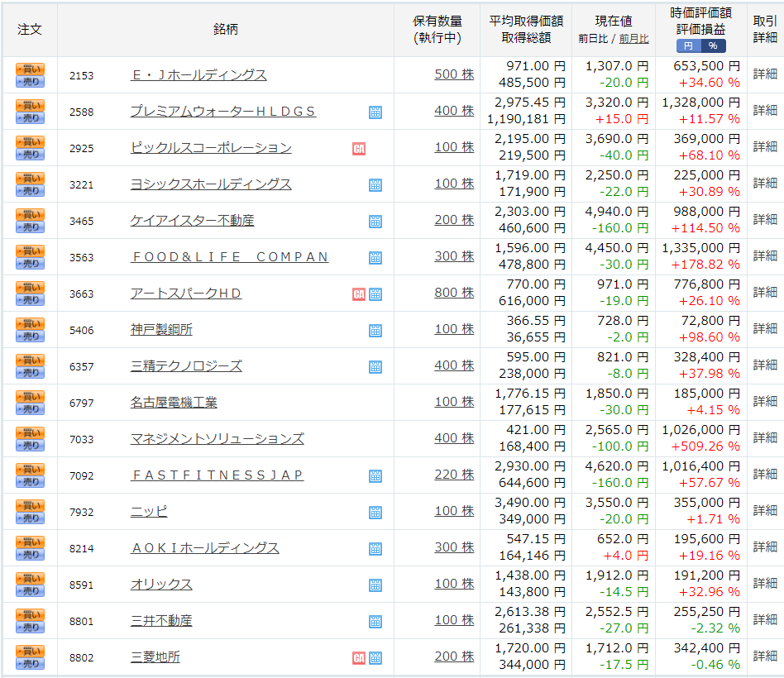
Task: Open the FOOD&LIFE COMPAN stock link
Action: [x=230, y=257]
